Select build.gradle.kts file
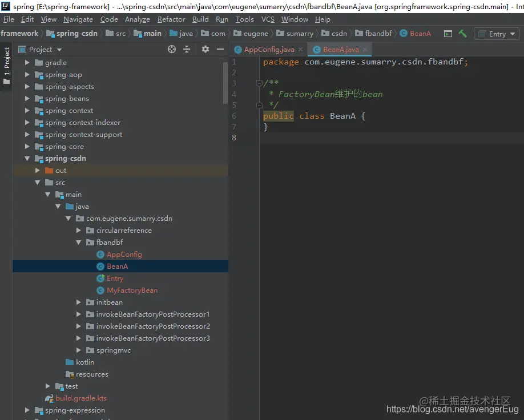524x420 pixels. coord(81,398)
